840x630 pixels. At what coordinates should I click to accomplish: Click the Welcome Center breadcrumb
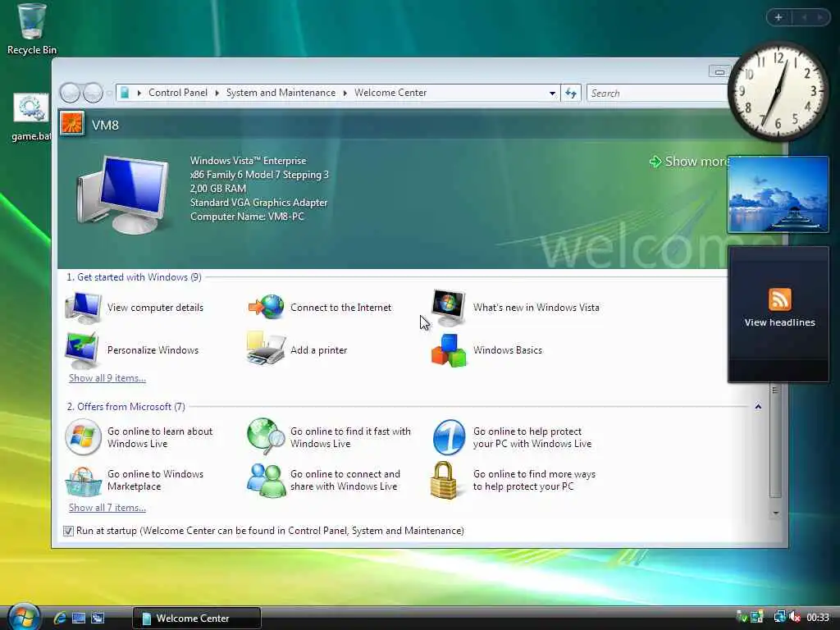point(390,93)
